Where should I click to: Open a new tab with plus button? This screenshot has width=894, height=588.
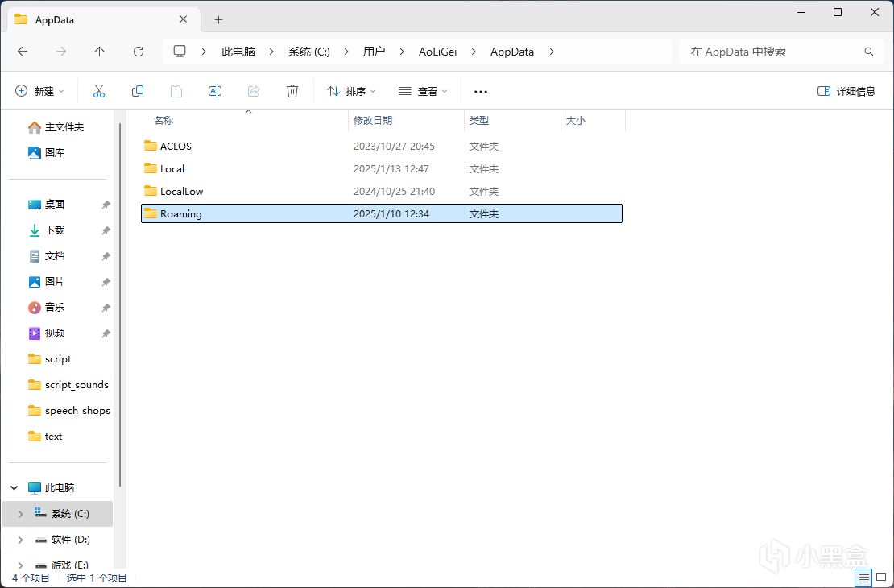(x=218, y=19)
